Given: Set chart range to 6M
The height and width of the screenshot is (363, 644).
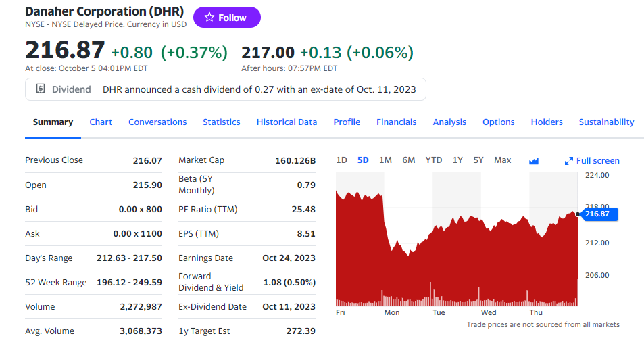Looking at the screenshot, I should pyautogui.click(x=409, y=160).
